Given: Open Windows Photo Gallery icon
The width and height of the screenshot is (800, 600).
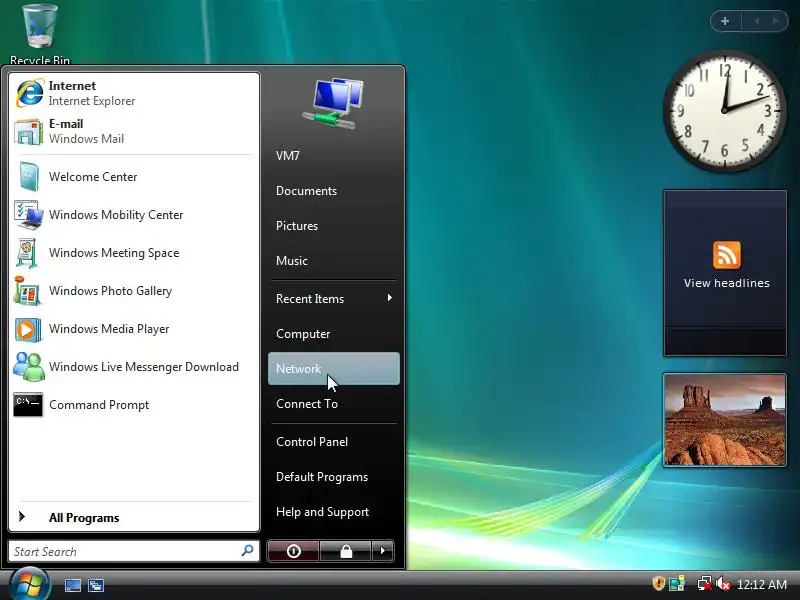Looking at the screenshot, I should (27, 291).
